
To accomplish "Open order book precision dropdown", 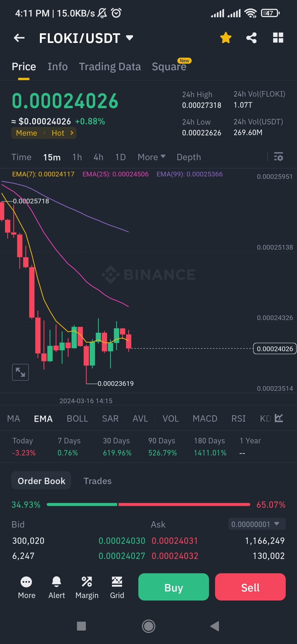I will (256, 524).
